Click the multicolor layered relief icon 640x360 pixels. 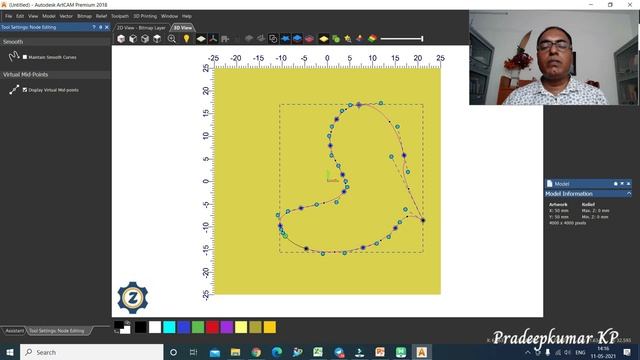coord(372,39)
